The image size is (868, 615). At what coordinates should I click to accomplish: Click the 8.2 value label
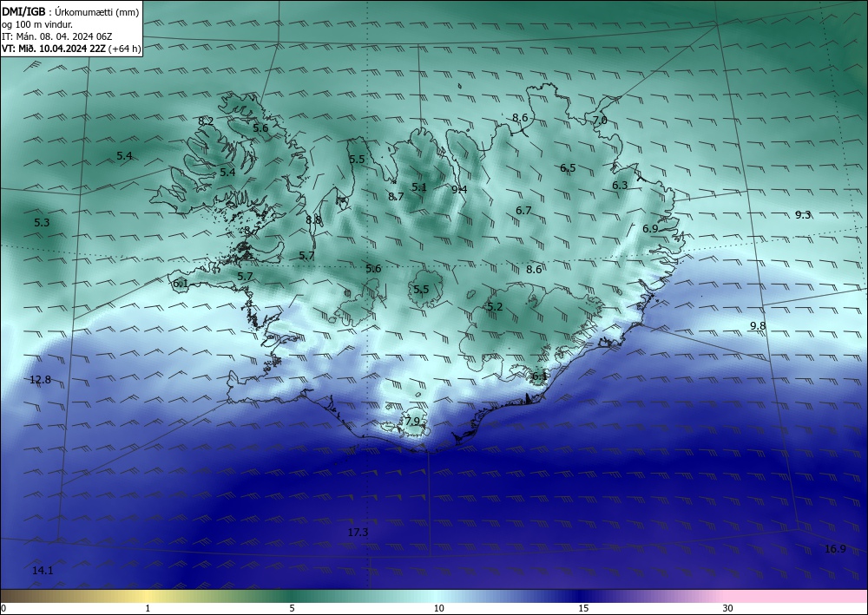[206, 121]
